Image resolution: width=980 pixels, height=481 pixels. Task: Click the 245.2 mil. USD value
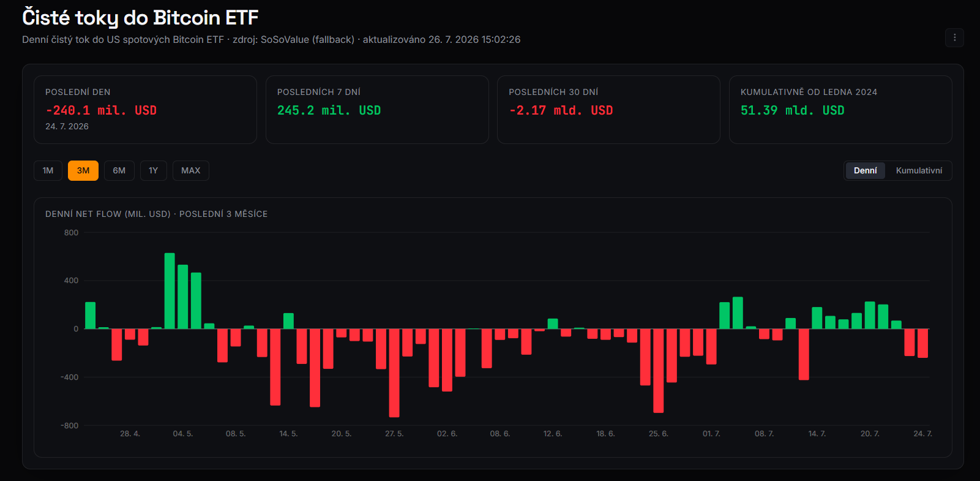[x=329, y=110]
